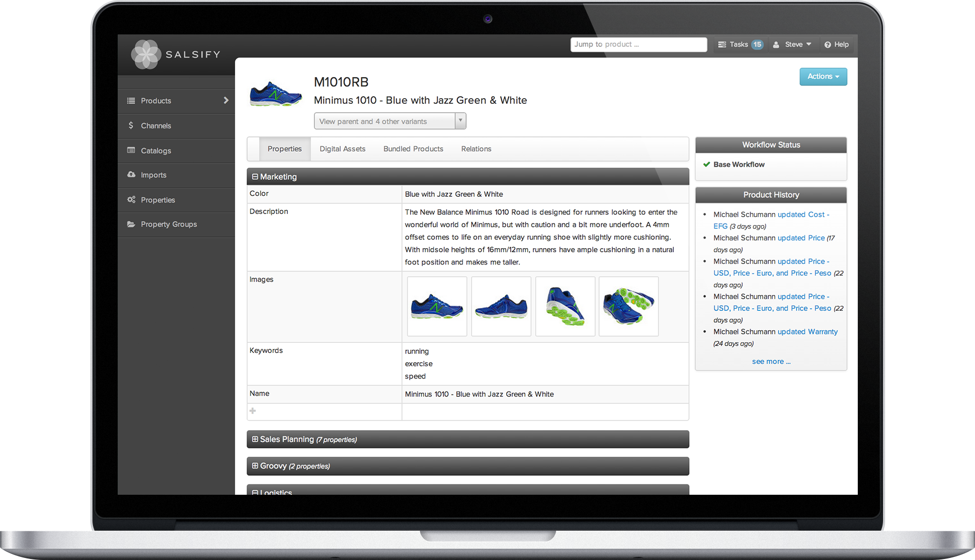Open Channels in the sidebar
Viewport: 975px width, 560px height.
click(176, 126)
